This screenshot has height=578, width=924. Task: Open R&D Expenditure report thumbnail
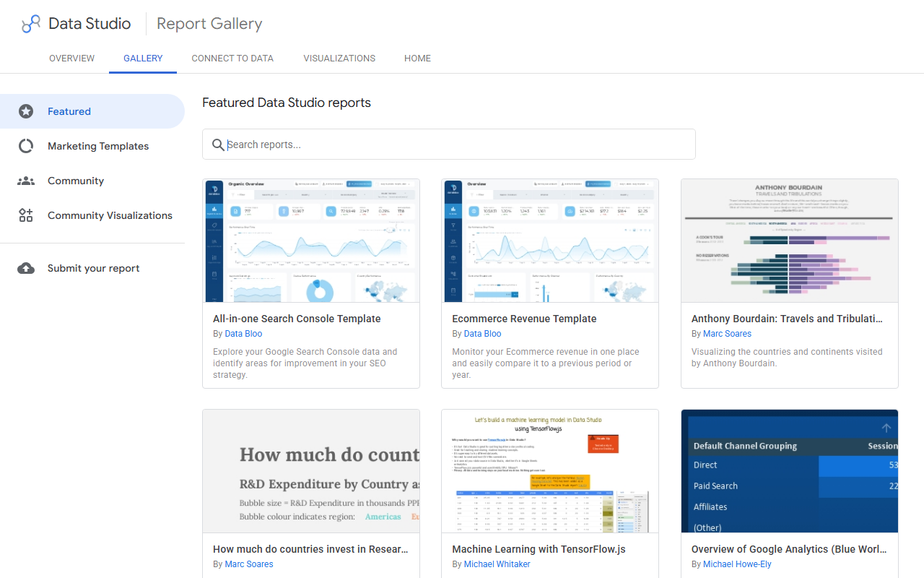point(311,471)
